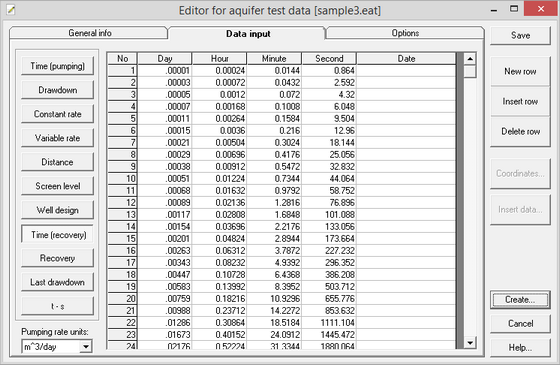Open Help... for the editor

click(520, 348)
